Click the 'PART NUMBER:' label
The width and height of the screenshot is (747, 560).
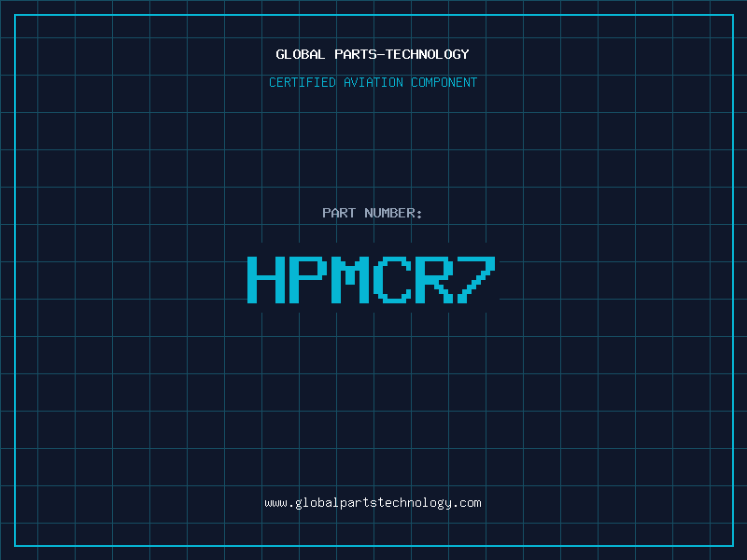(372, 213)
